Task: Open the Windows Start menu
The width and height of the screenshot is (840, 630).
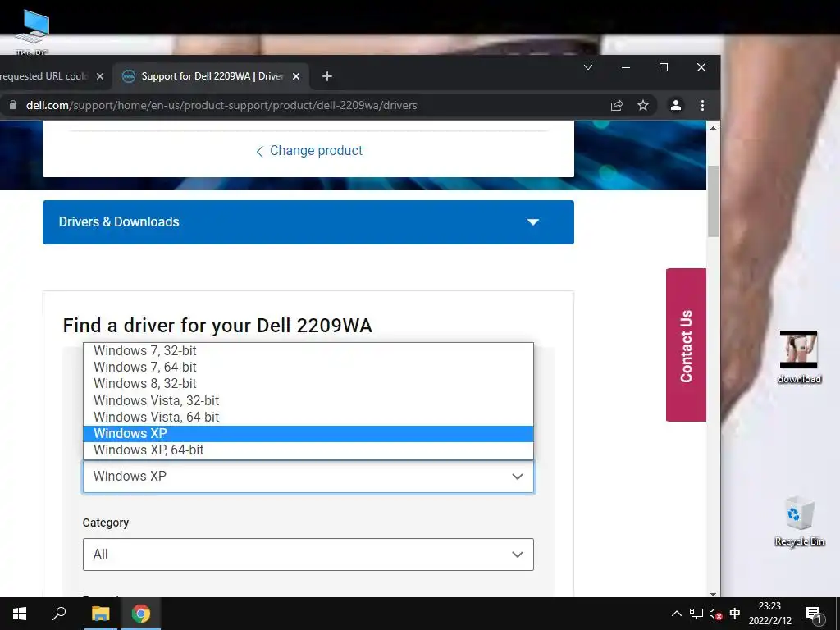Action: [20, 614]
